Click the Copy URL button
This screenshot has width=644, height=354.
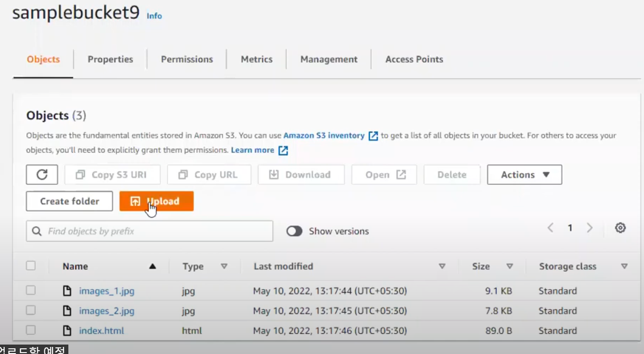209,175
